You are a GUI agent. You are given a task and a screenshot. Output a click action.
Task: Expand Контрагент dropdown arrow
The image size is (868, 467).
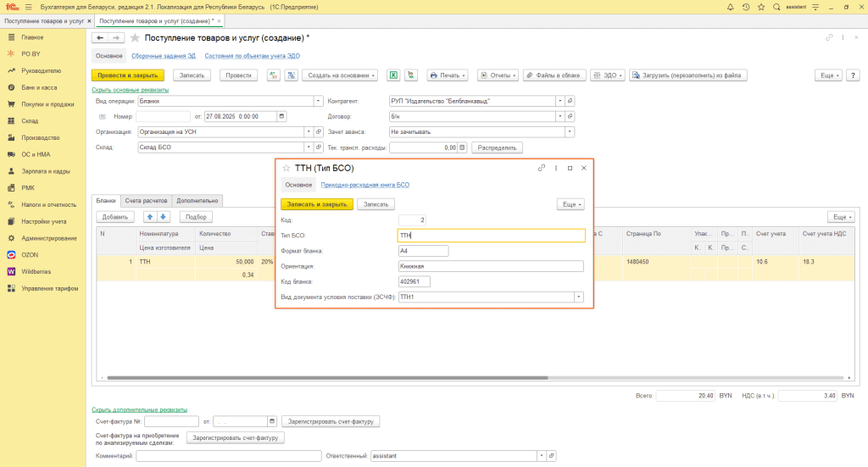[x=559, y=101]
